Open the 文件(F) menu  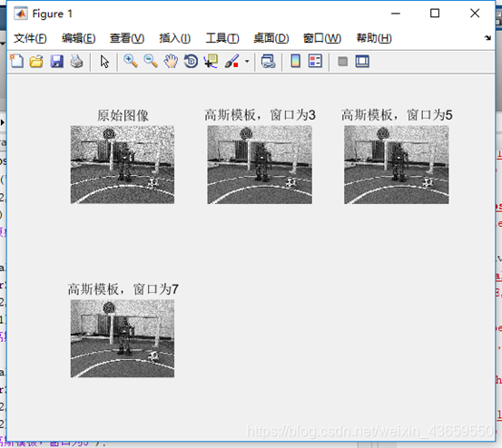point(30,38)
